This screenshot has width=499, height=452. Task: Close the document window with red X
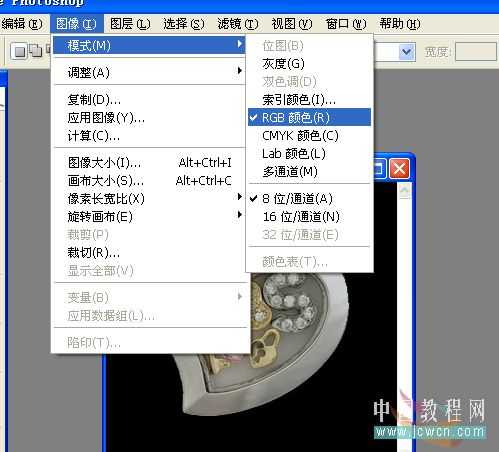[400, 169]
